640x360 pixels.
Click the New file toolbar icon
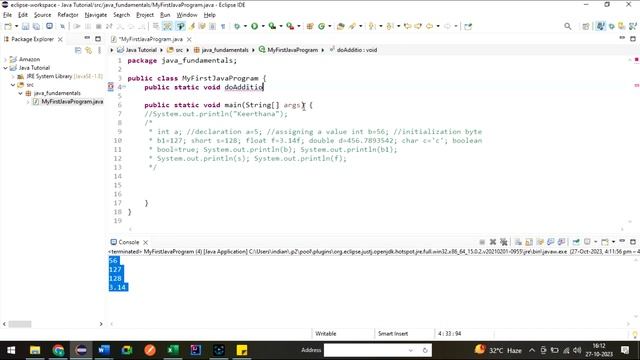[x=8, y=26]
